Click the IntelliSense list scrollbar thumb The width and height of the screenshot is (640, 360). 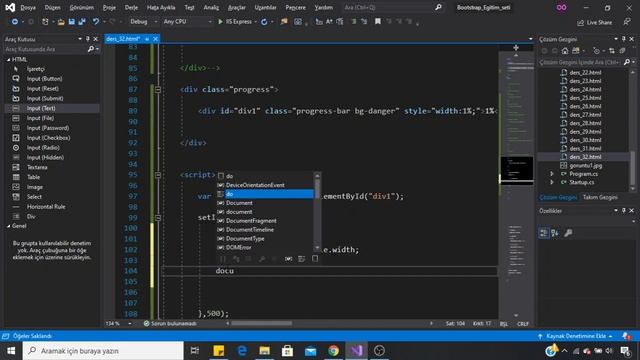[318, 188]
